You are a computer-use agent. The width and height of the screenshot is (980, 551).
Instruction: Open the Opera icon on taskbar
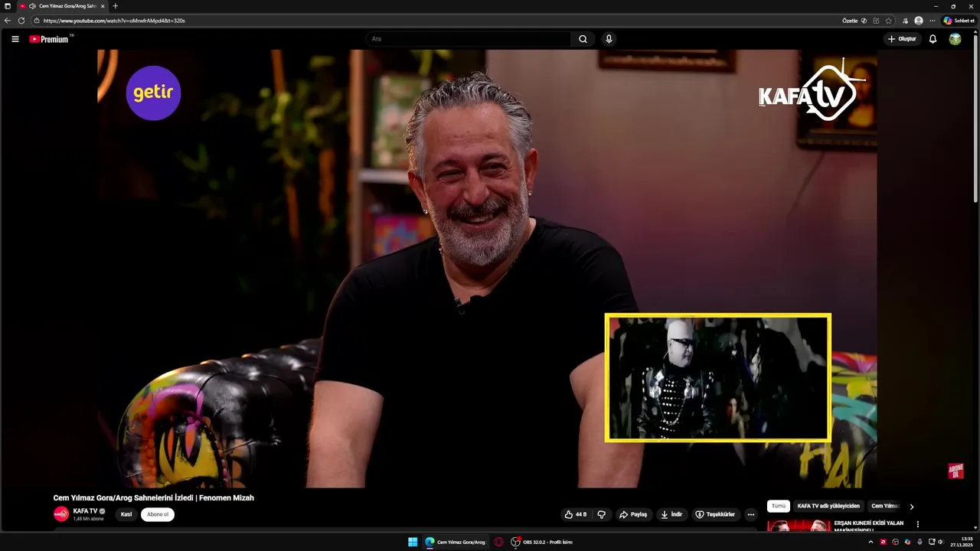(498, 542)
